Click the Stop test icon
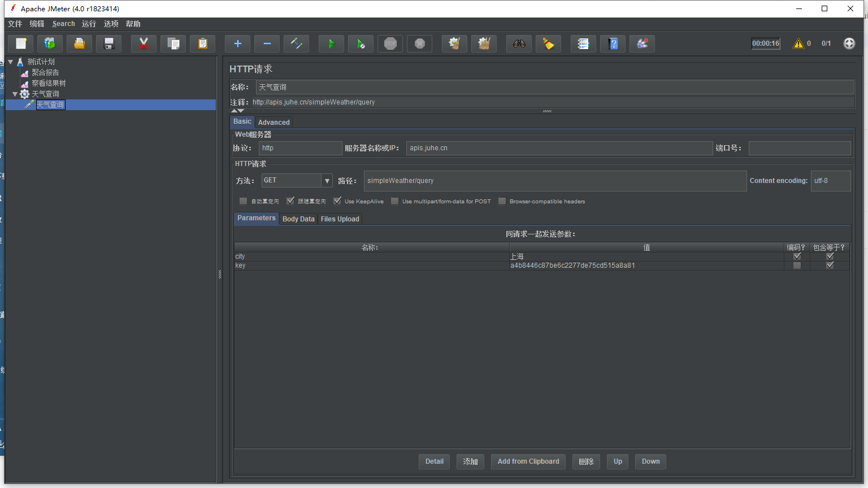The width and height of the screenshot is (868, 488). [390, 43]
